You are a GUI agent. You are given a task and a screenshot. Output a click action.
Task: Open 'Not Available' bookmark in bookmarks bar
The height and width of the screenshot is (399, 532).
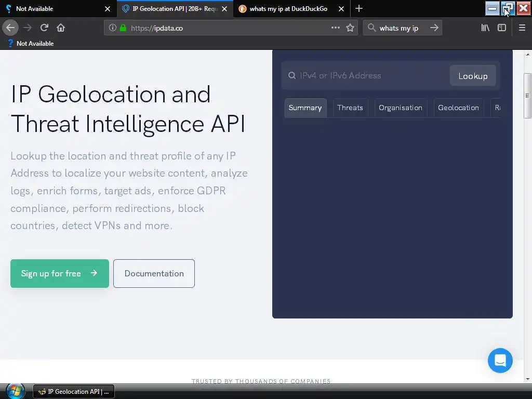click(31, 44)
